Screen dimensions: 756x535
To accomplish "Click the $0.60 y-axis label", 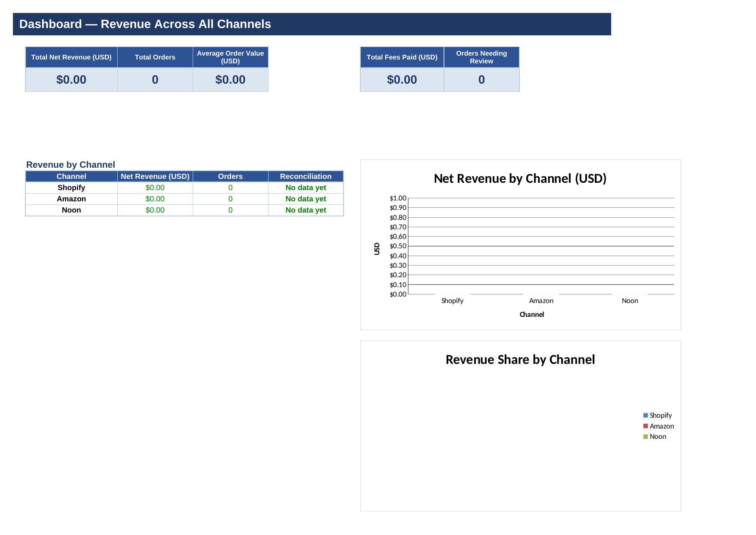I will 398,237.
